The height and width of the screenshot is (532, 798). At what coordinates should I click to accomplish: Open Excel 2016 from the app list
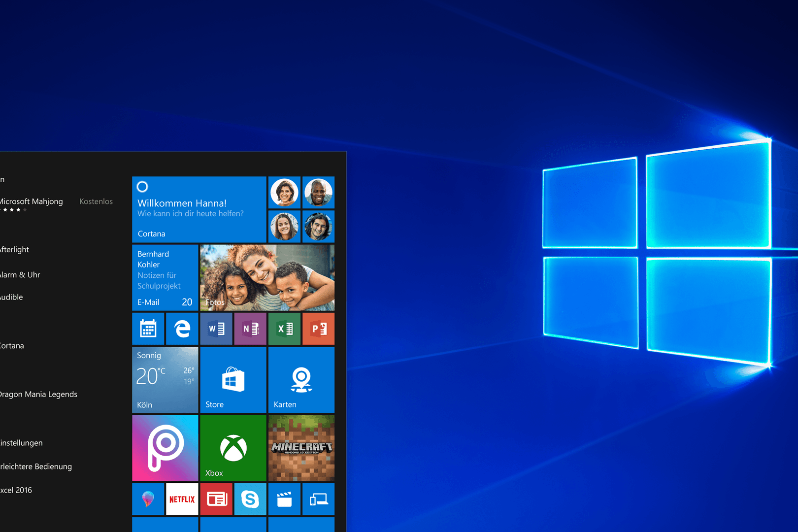tap(16, 490)
